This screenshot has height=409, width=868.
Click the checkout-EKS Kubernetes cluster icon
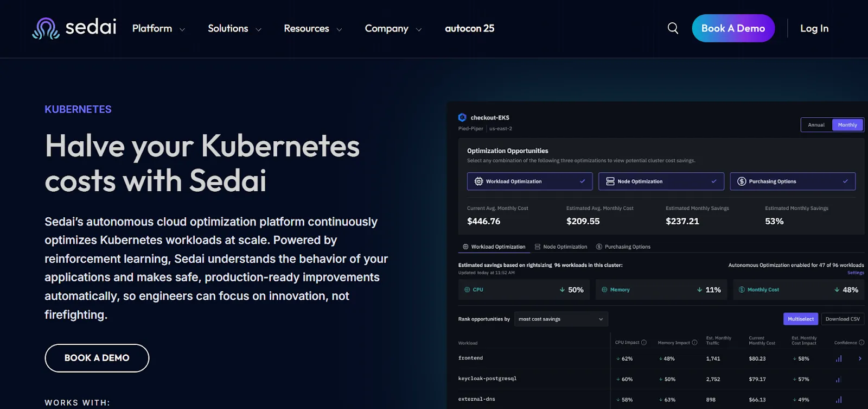[462, 117]
